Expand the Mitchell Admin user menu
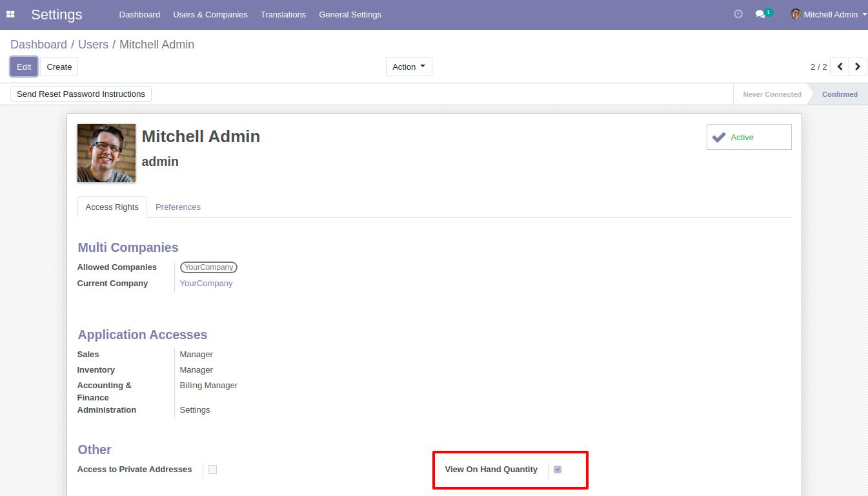The width and height of the screenshot is (868, 496). click(x=831, y=14)
